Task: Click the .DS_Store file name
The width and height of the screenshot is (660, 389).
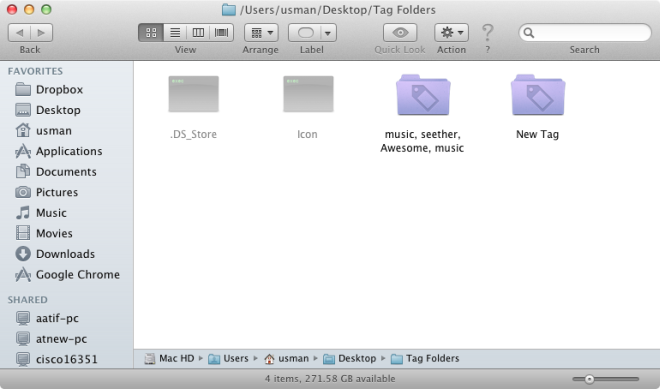Action: pyautogui.click(x=193, y=134)
